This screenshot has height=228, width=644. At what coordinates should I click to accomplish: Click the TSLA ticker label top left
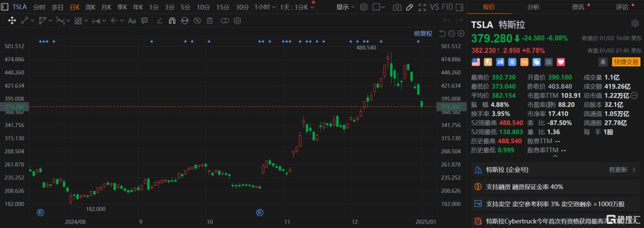[x=20, y=7]
